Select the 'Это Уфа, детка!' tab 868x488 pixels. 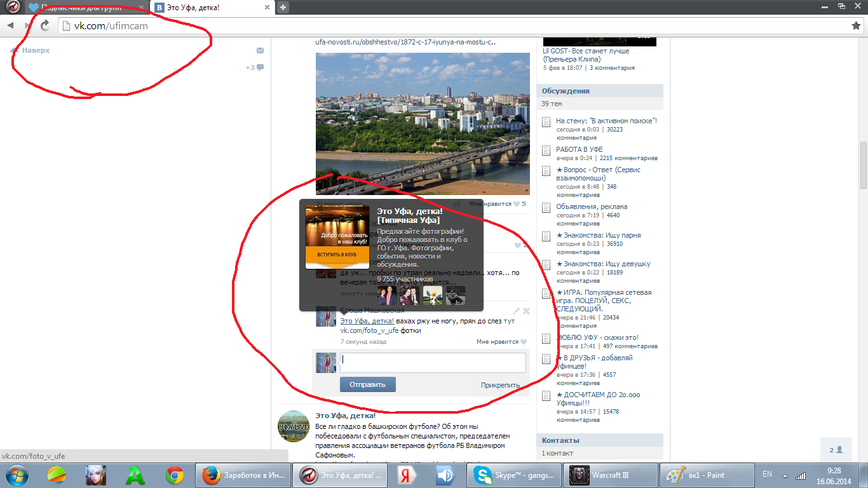pos(213,8)
